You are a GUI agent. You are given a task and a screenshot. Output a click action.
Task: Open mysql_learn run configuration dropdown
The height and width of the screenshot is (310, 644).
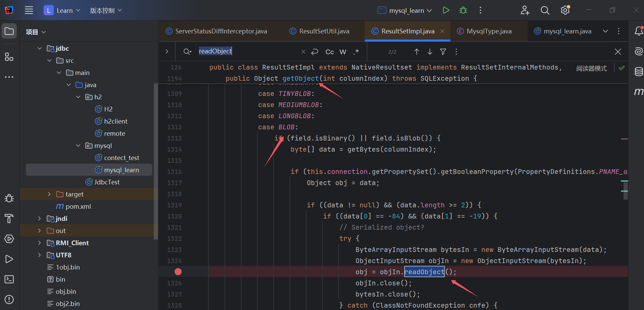coord(405,10)
